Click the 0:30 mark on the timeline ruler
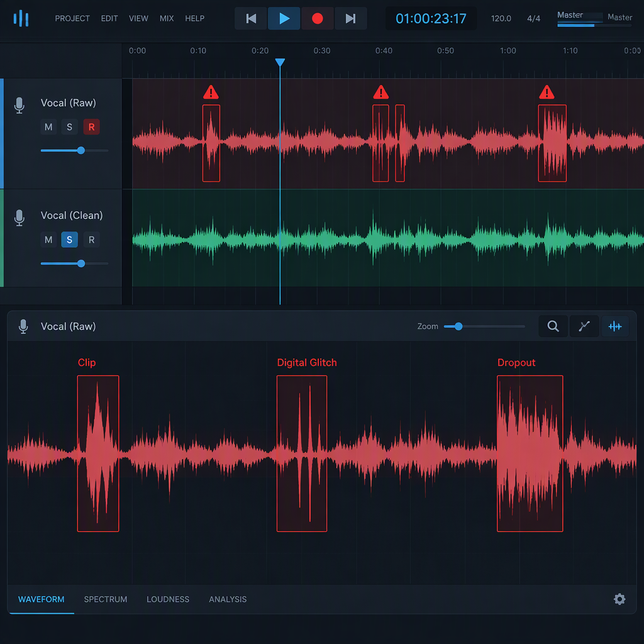This screenshot has height=644, width=644. (x=322, y=50)
